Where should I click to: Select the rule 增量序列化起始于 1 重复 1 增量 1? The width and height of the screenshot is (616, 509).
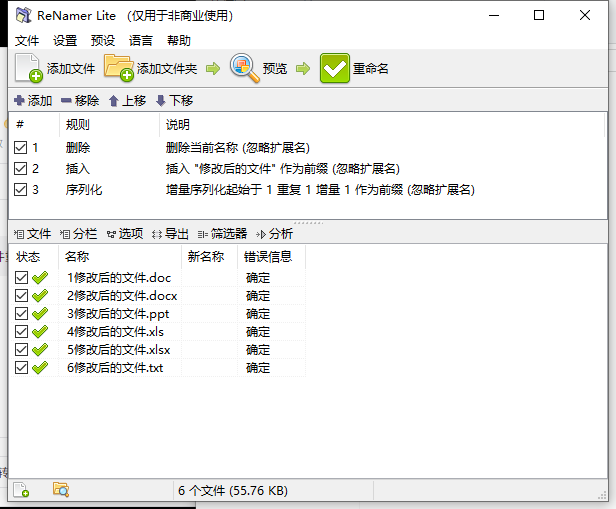308,190
